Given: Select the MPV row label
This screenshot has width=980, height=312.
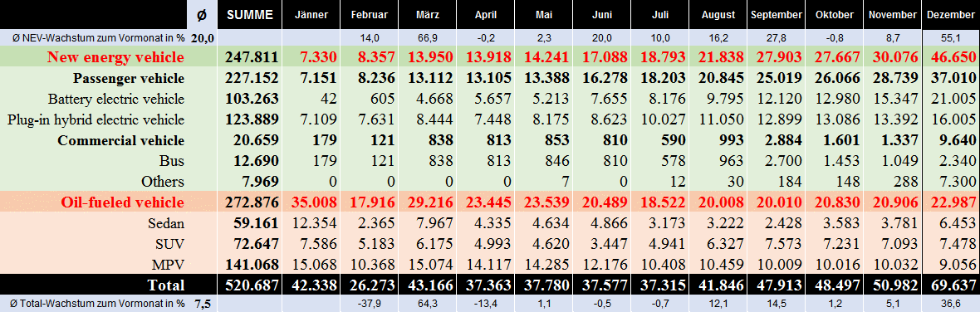Looking at the screenshot, I should click(169, 264).
